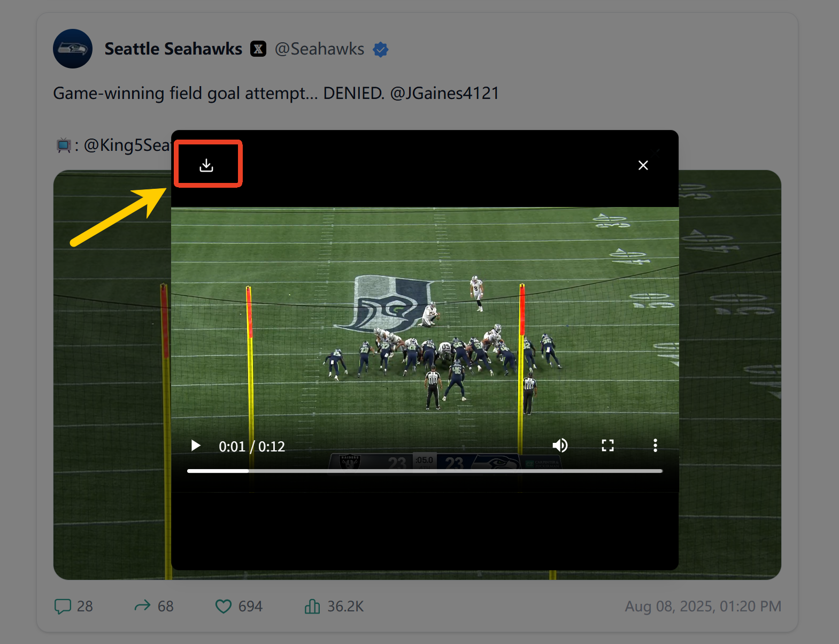
Task: Click the 68 reposts share arrow
Action: 142,605
